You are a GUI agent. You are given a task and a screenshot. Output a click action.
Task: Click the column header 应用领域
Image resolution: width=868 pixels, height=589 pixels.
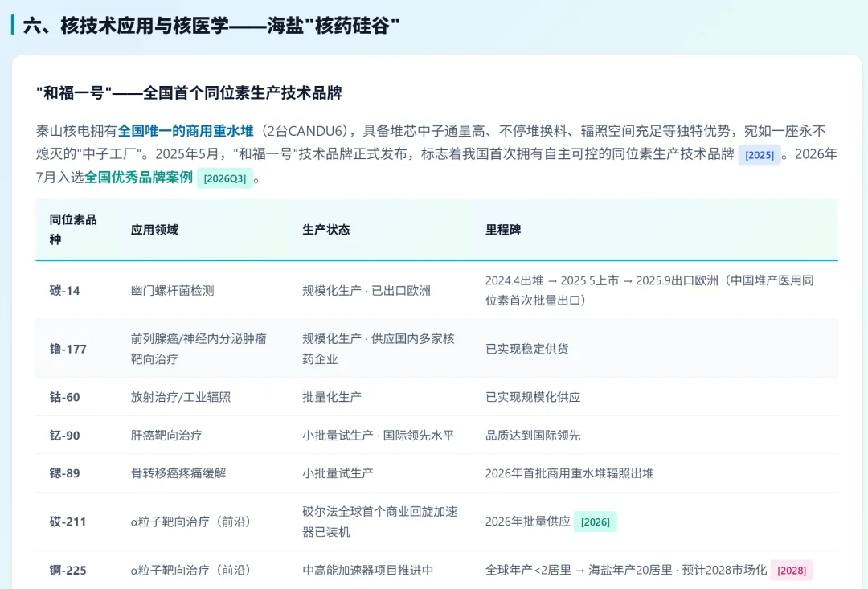click(x=154, y=230)
